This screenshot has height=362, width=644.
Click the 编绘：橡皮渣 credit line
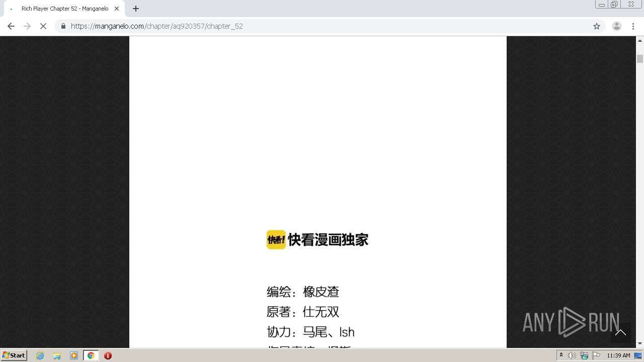pos(303,292)
